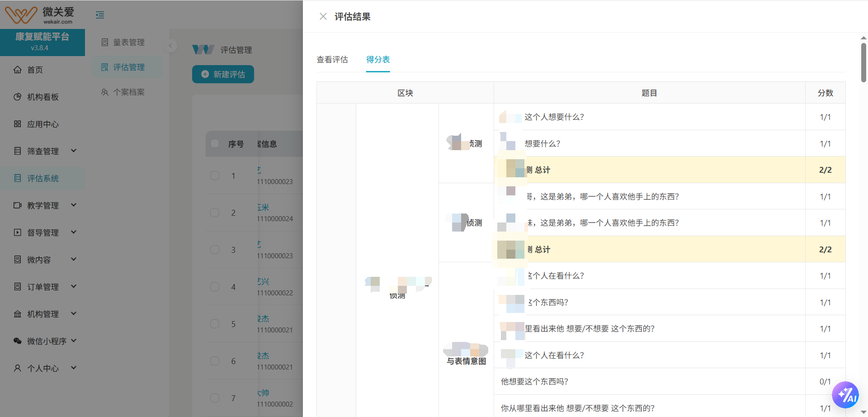Click the 个案档案 submenu icon

(x=105, y=92)
